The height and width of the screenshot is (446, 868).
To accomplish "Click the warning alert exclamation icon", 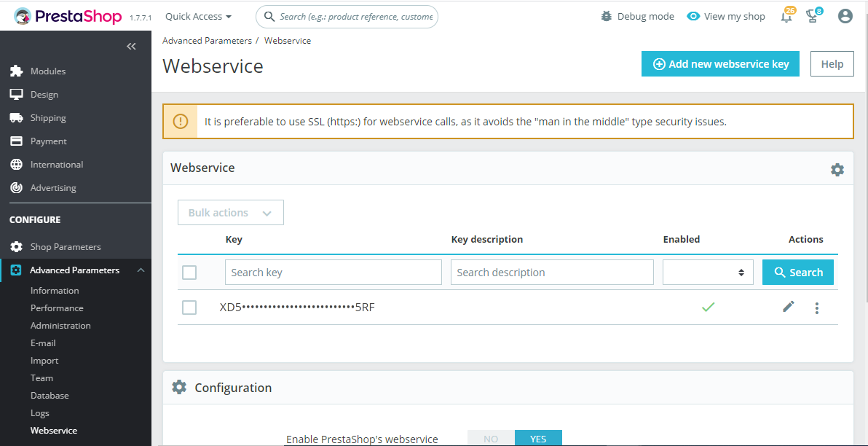I will (x=181, y=121).
